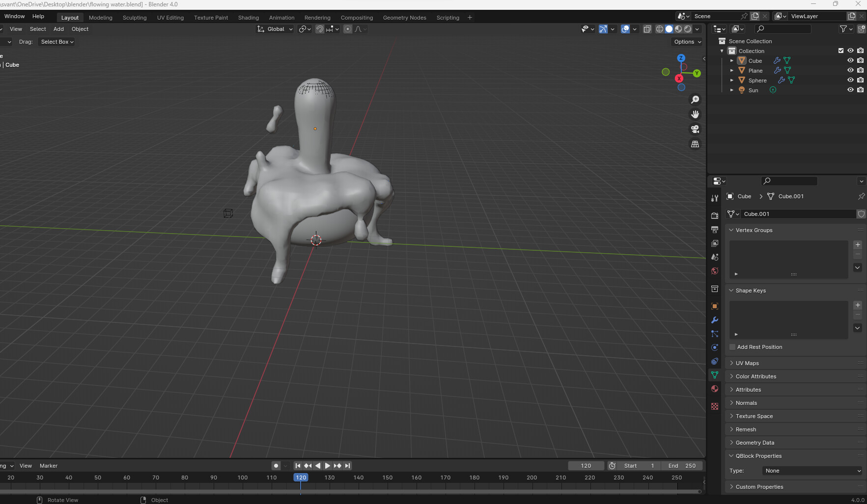Disable Sun in renders via camera icon
The width and height of the screenshot is (867, 504).
(x=860, y=90)
